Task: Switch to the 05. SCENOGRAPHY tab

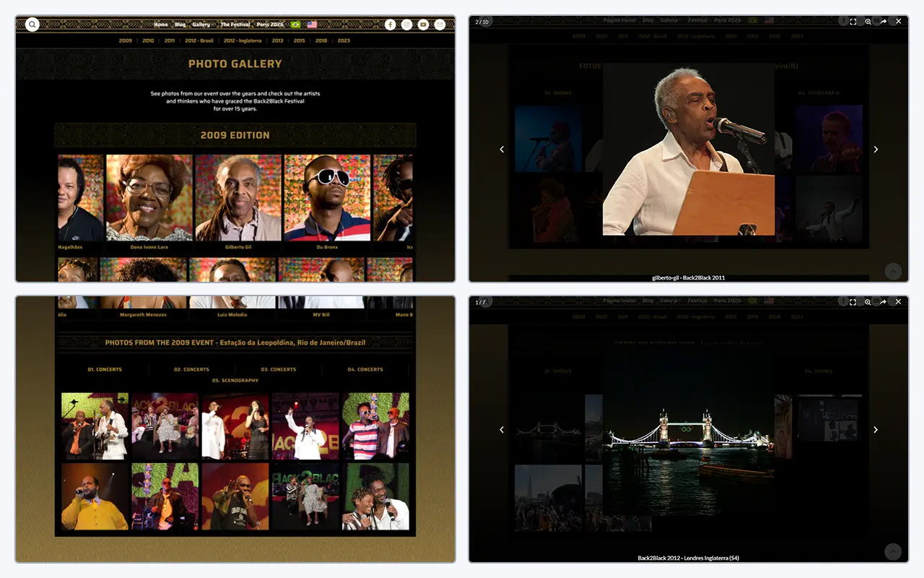Action: (x=235, y=380)
